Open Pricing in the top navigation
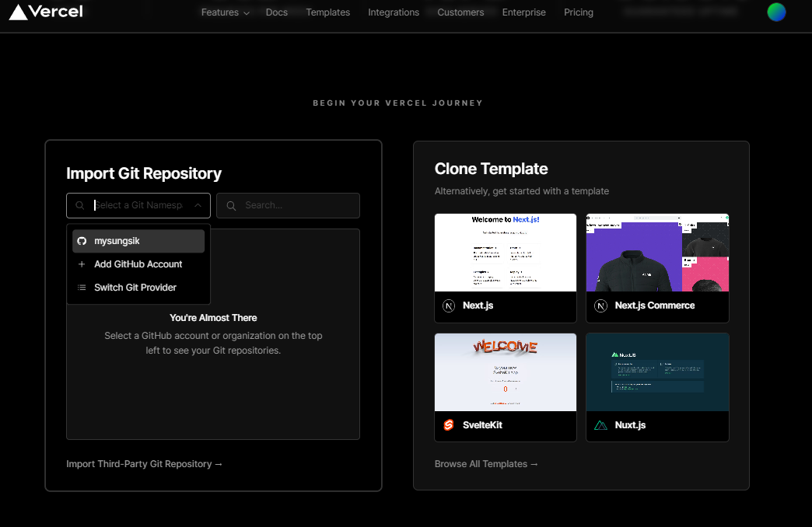The image size is (812, 527). click(579, 12)
